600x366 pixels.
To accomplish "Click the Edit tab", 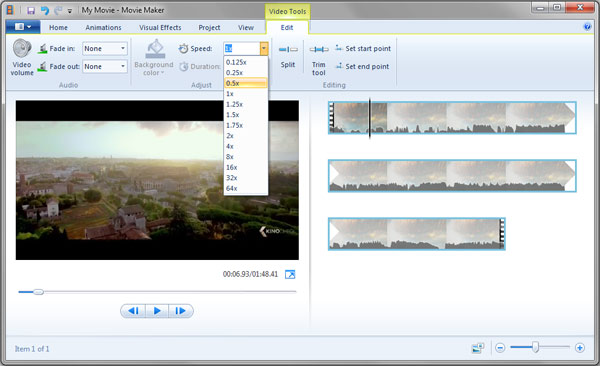I will pyautogui.click(x=287, y=28).
